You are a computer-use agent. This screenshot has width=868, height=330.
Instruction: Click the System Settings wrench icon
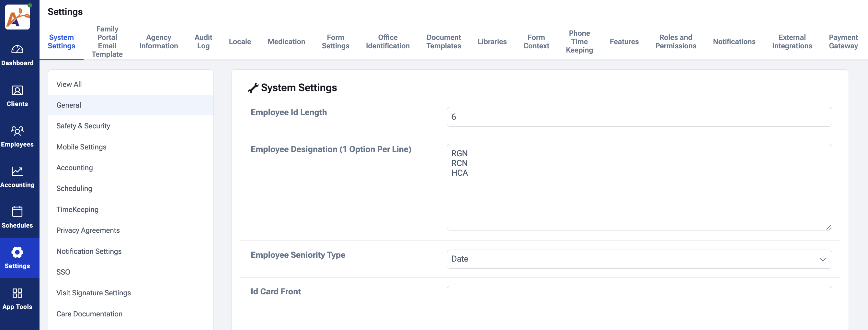pyautogui.click(x=253, y=88)
